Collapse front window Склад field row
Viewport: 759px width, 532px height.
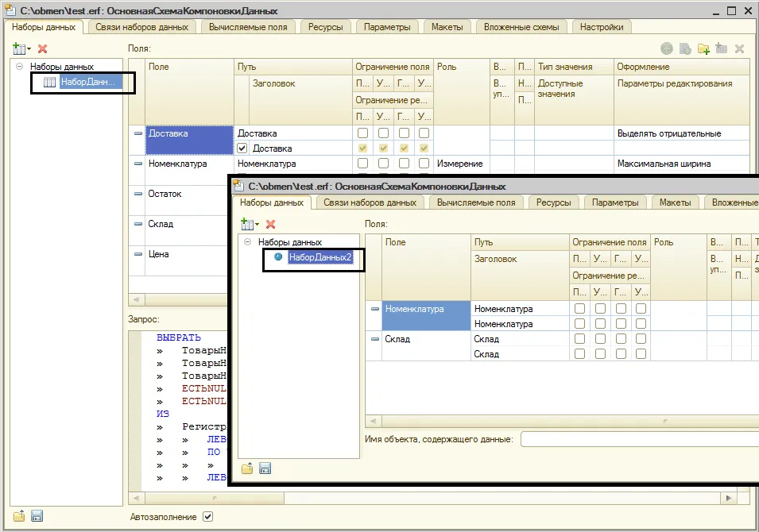[374, 339]
